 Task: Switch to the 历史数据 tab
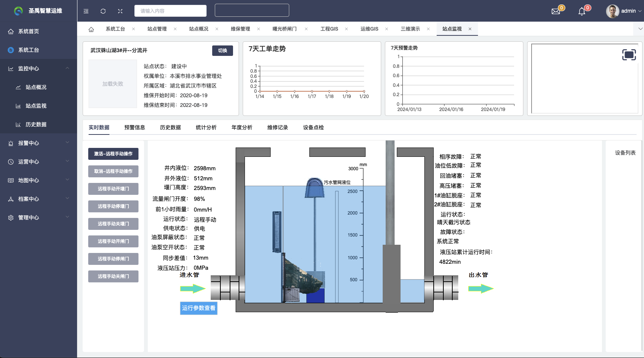[x=170, y=127]
